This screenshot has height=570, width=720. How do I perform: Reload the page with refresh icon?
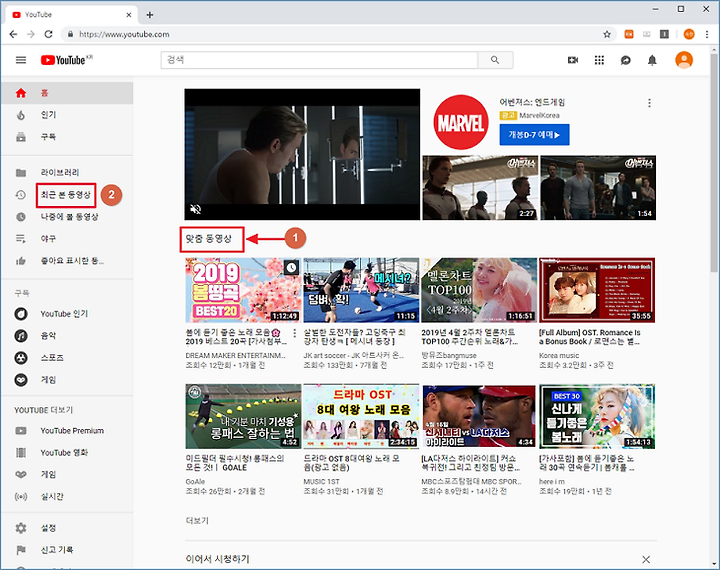tap(48, 34)
